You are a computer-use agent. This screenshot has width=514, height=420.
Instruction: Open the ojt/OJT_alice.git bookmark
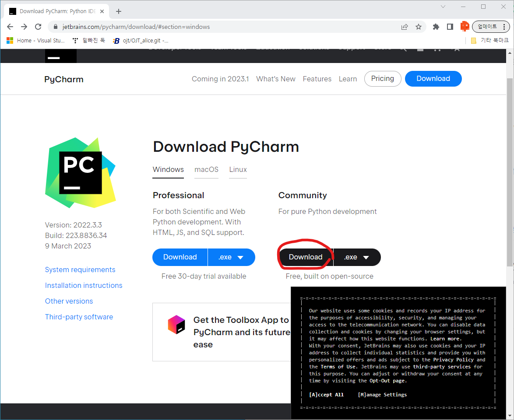coord(141,41)
